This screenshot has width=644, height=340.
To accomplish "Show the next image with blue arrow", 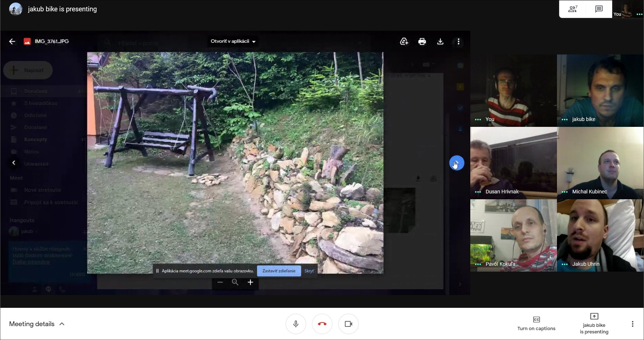I will pyautogui.click(x=456, y=163).
